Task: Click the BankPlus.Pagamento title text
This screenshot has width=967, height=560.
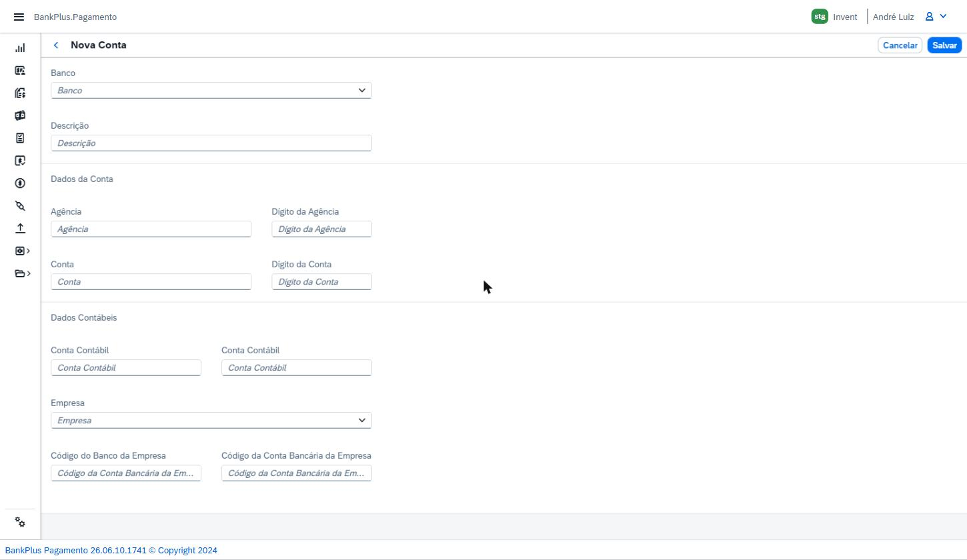Action: coord(75,17)
